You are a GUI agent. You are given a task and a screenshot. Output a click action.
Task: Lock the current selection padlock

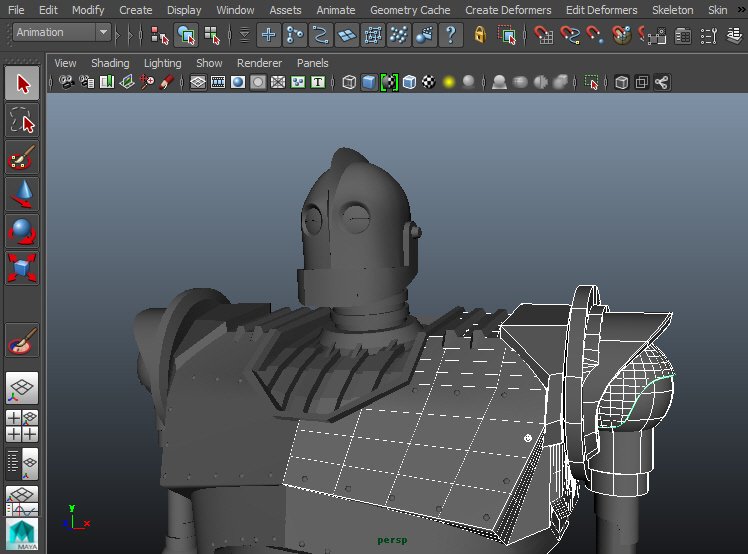(480, 35)
